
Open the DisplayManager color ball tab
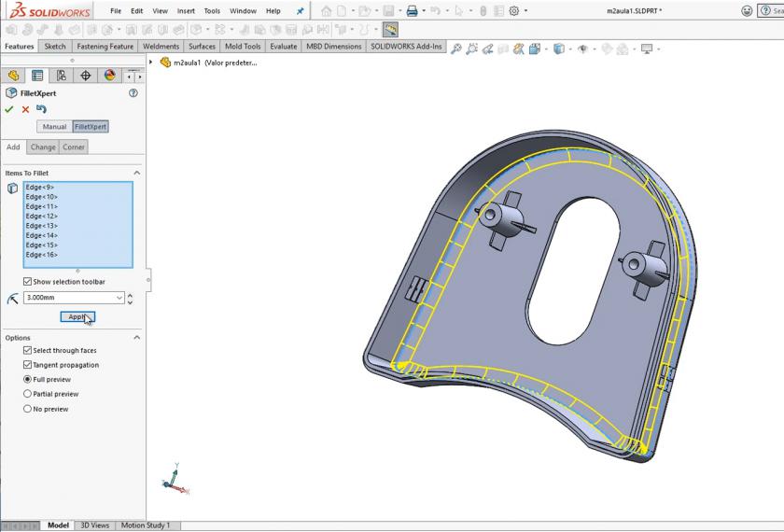coord(109,76)
